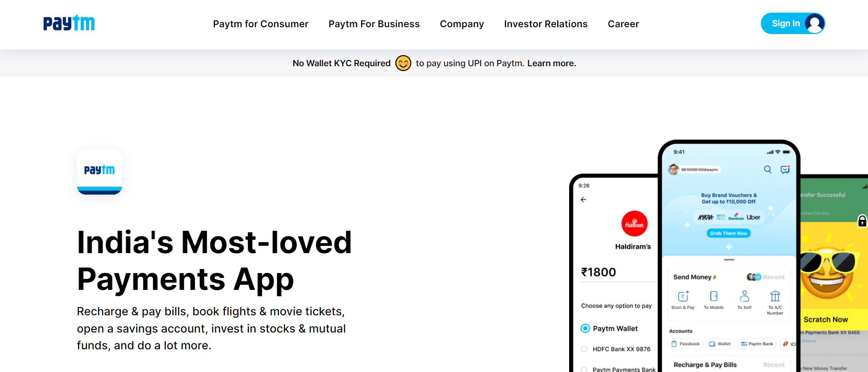This screenshot has width=868, height=372.
Task: Tap the To Self icon
Action: 744,296
